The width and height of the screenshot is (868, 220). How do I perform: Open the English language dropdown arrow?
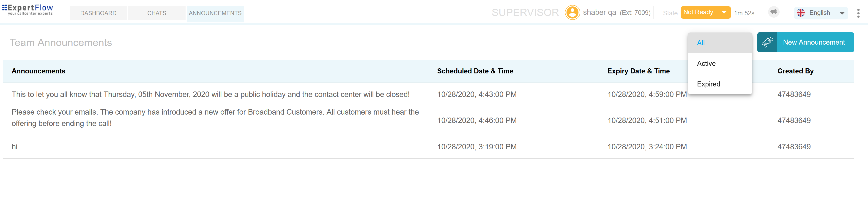(x=842, y=13)
